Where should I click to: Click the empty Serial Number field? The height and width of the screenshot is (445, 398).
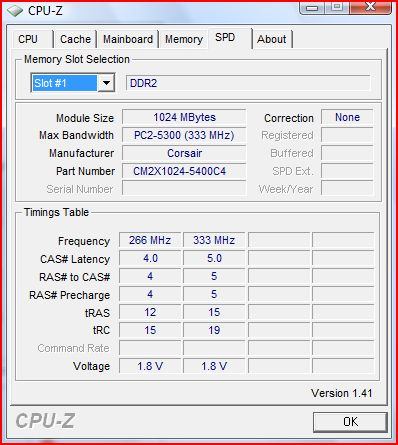184,189
